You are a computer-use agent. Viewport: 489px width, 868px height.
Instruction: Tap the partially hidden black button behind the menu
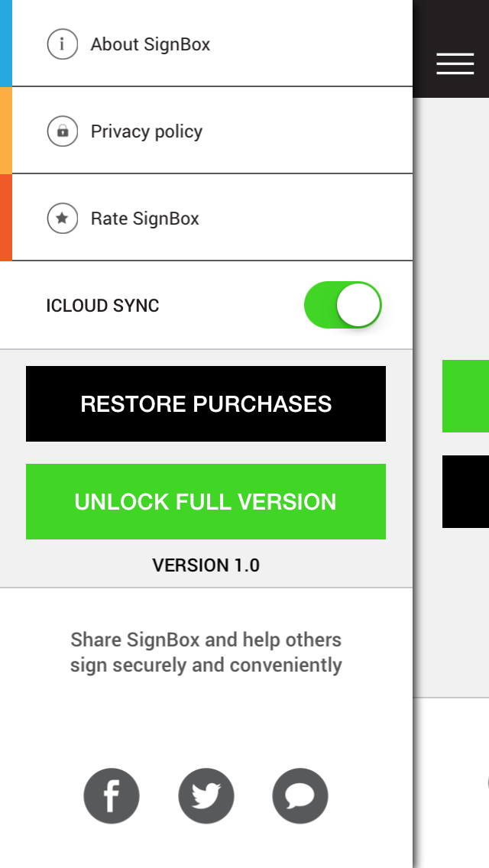point(465,491)
